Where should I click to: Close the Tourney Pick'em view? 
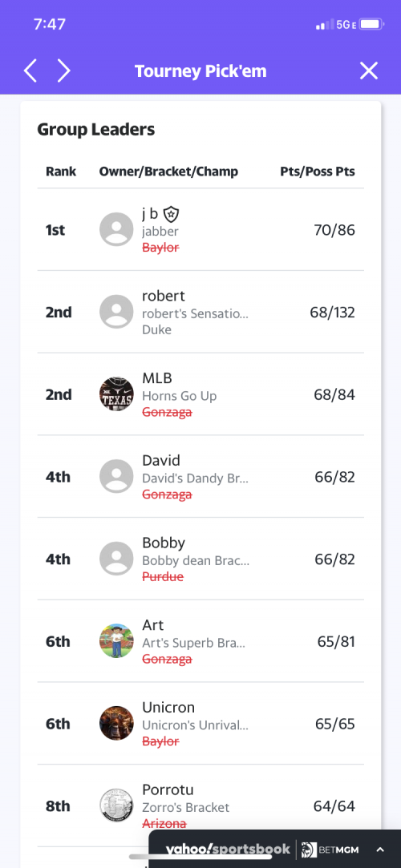click(369, 71)
